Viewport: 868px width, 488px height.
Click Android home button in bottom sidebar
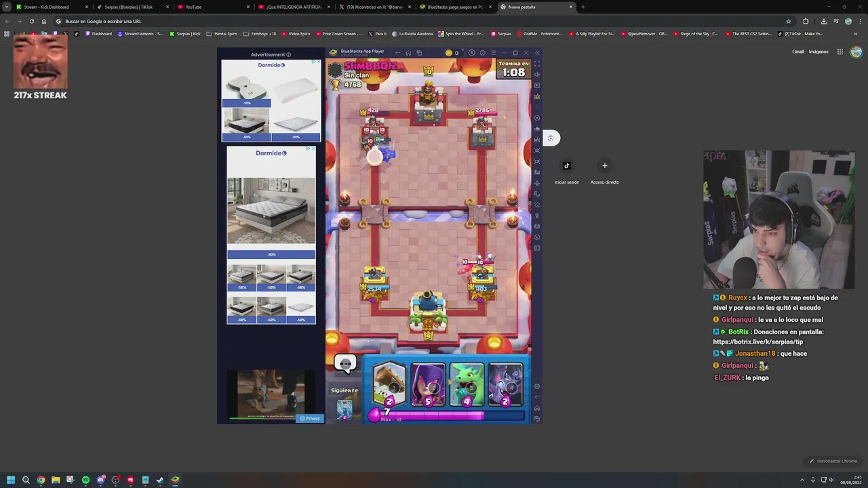pyautogui.click(x=537, y=408)
